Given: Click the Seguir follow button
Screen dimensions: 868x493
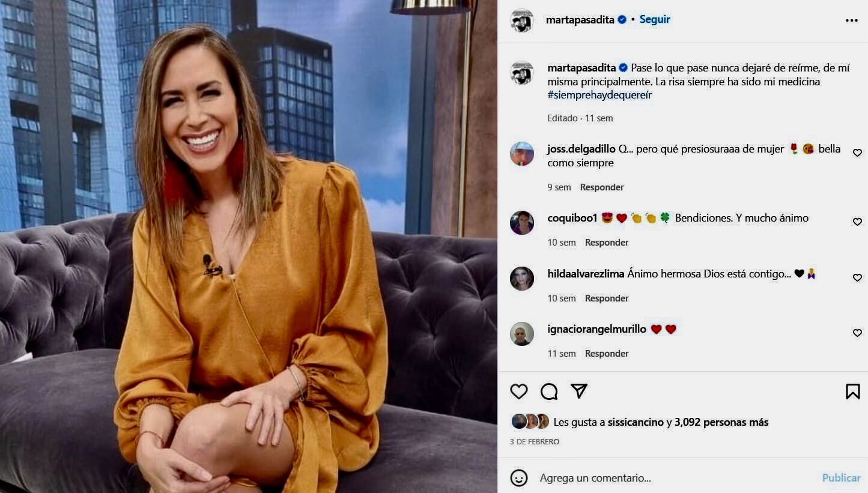Looking at the screenshot, I should (x=655, y=19).
